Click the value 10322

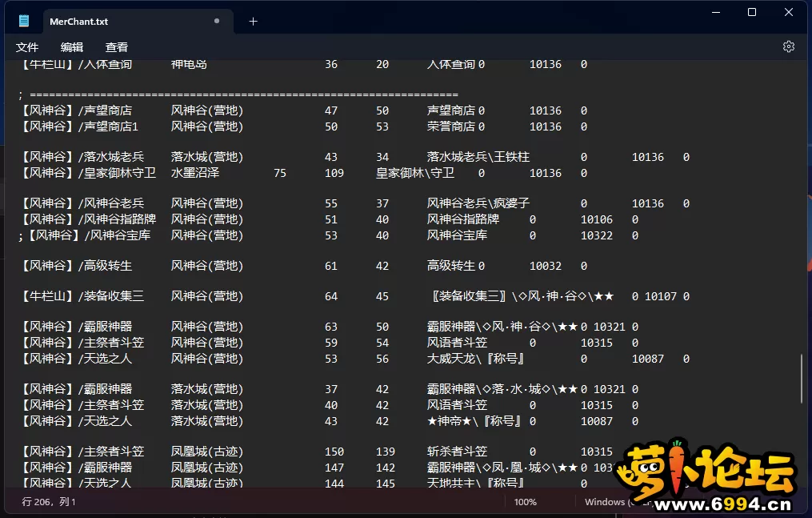597,235
